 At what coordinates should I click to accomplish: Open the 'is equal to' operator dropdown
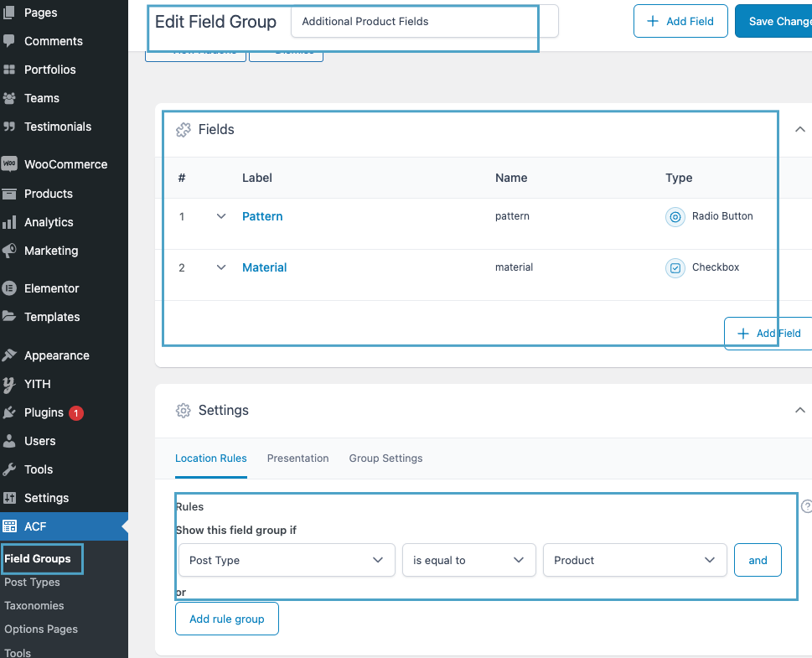468,560
